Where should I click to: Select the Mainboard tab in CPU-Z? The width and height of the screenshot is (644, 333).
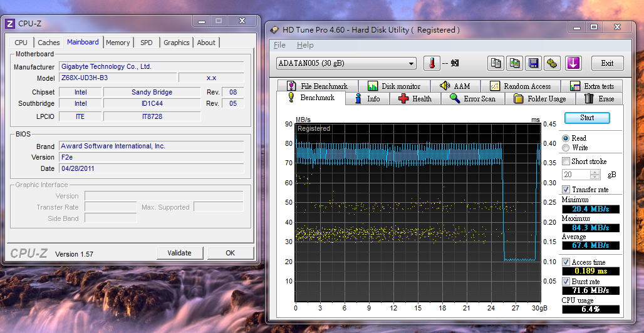tap(83, 42)
